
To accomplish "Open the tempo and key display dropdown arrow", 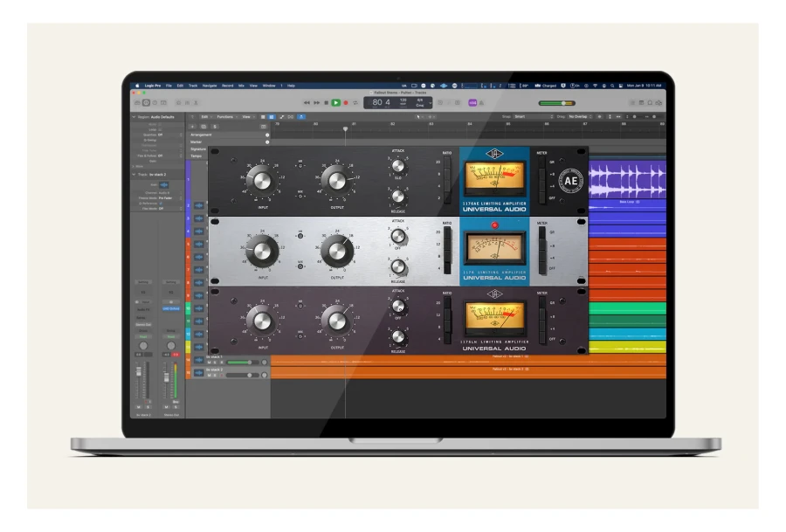I will (x=430, y=103).
